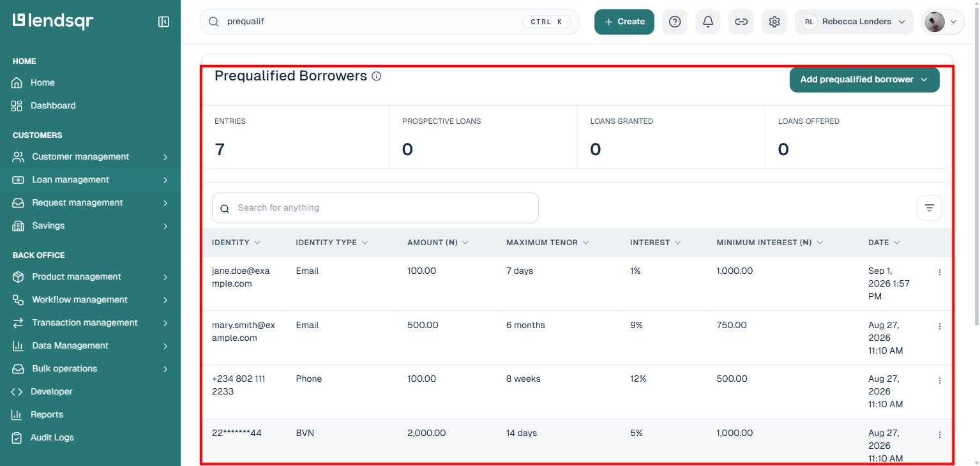The height and width of the screenshot is (466, 980).
Task: Sort by the MINIMUM INTEREST (₦) column header
Action: [770, 243]
